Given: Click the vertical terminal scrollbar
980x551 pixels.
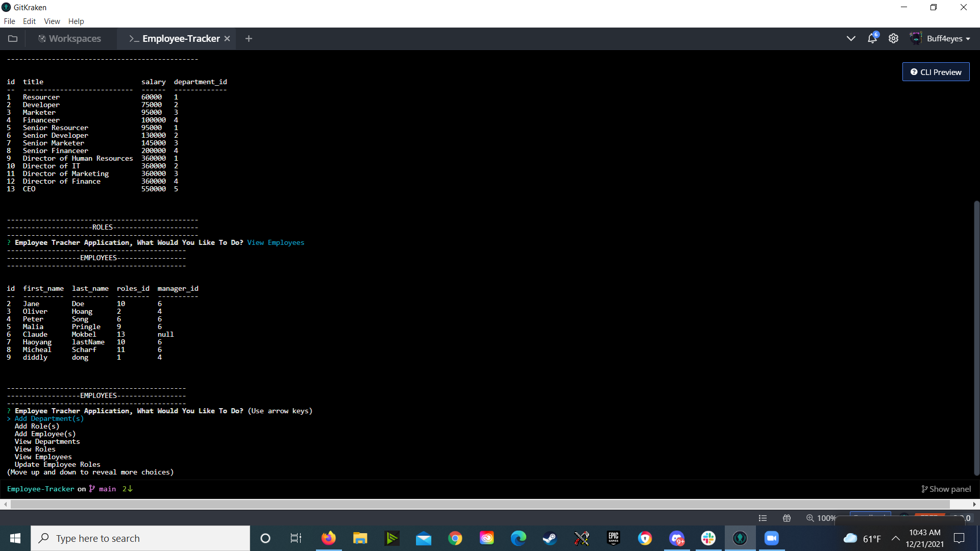Looking at the screenshot, I should point(976,337).
